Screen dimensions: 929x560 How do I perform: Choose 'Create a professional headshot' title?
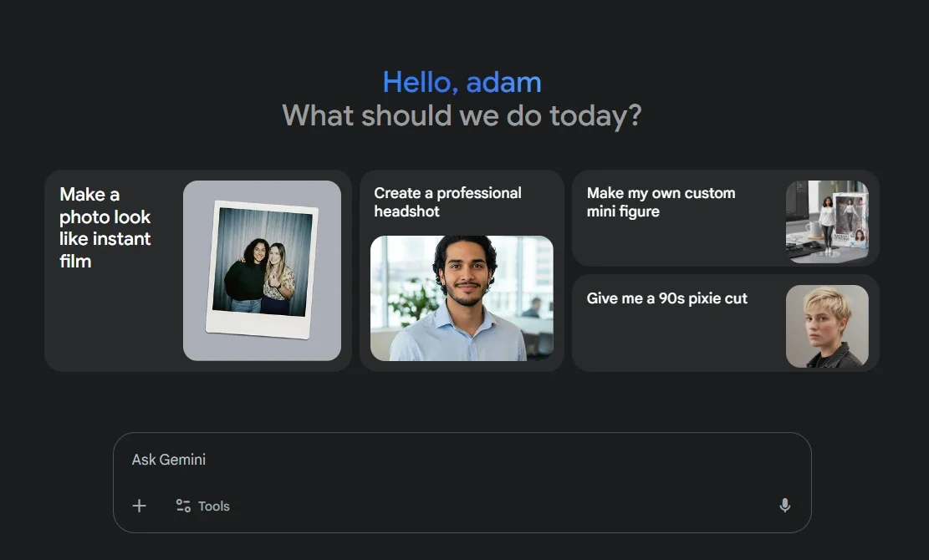point(447,202)
